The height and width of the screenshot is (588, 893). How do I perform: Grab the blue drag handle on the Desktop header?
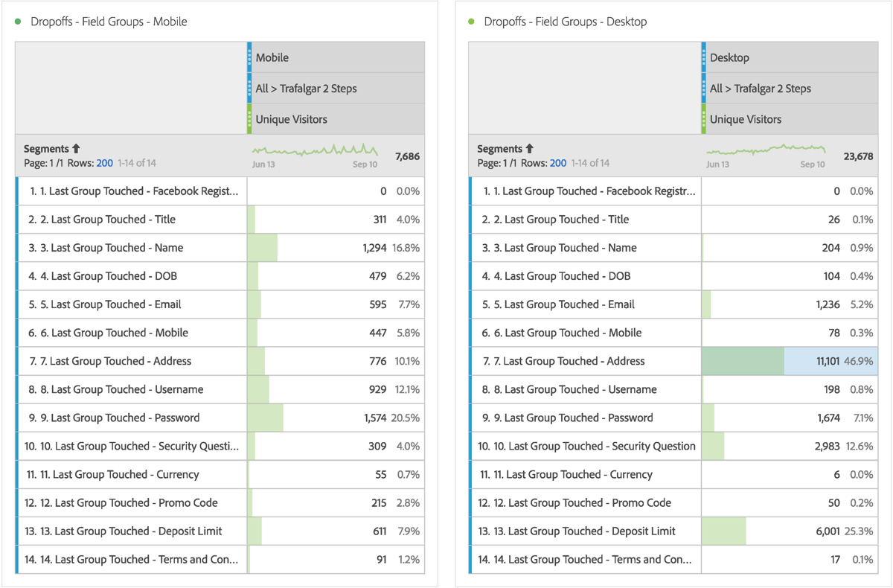pyautogui.click(x=703, y=57)
